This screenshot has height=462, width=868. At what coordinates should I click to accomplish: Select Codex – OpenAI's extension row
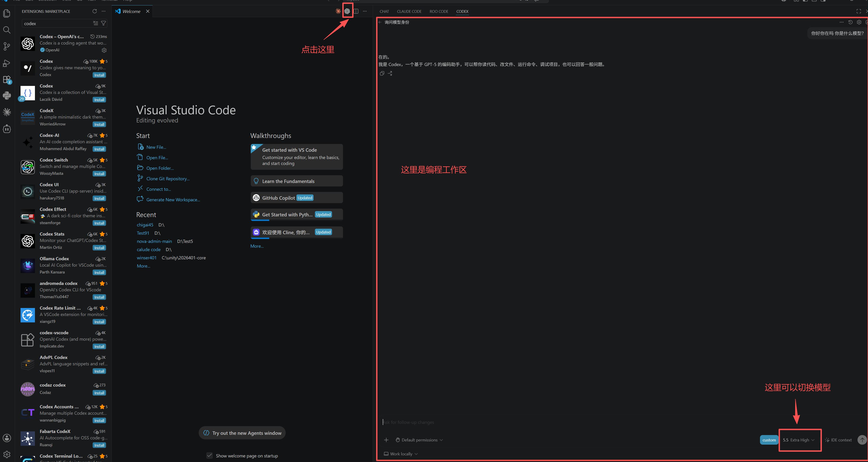coord(64,43)
